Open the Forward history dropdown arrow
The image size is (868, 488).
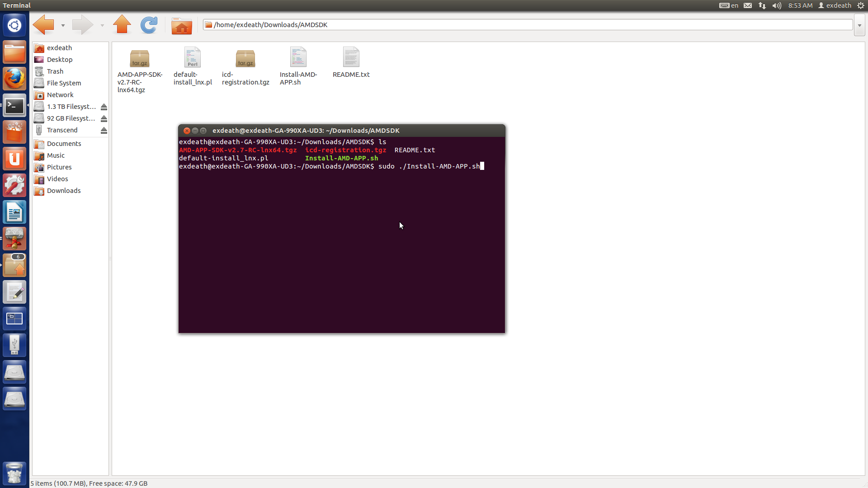click(102, 25)
